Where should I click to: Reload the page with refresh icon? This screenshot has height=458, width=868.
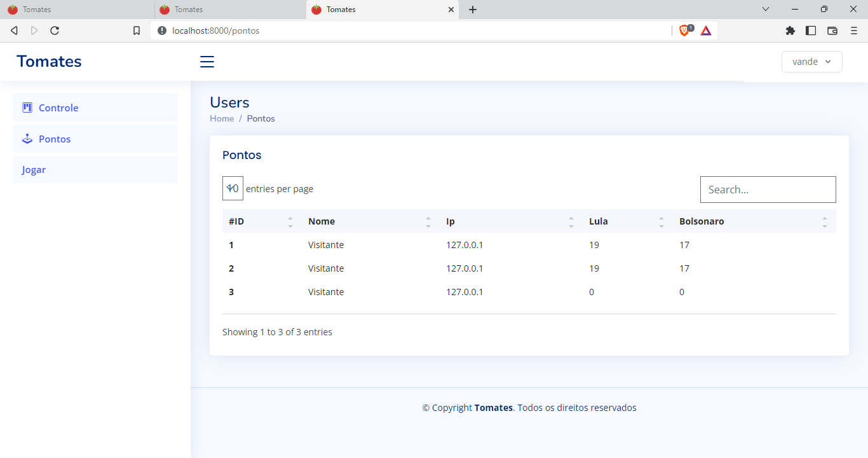55,31
